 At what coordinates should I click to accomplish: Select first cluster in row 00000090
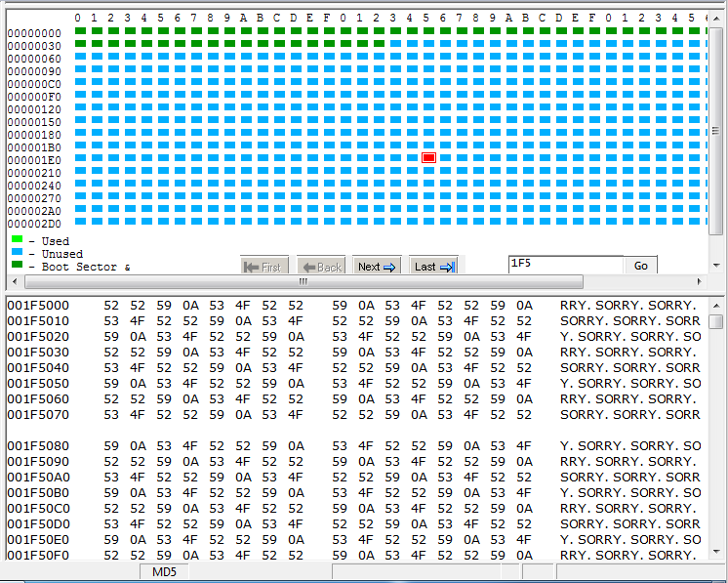pos(81,69)
